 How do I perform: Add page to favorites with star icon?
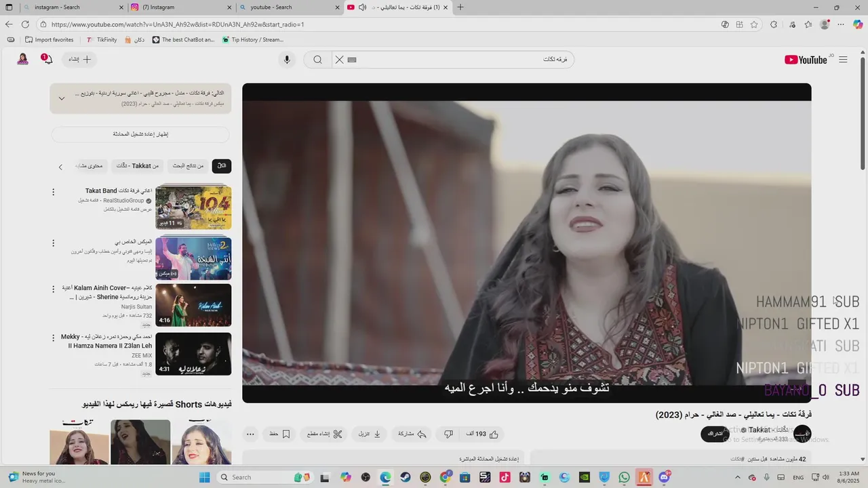tap(754, 24)
